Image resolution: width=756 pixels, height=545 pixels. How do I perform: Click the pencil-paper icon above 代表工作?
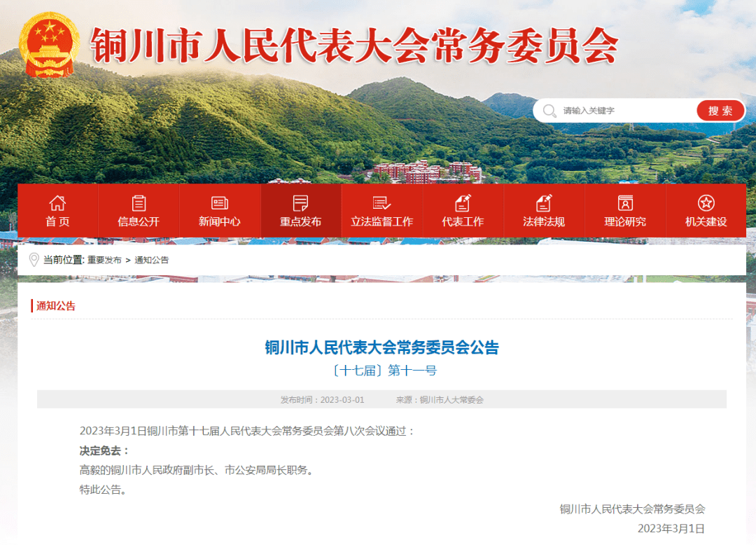pos(463,203)
